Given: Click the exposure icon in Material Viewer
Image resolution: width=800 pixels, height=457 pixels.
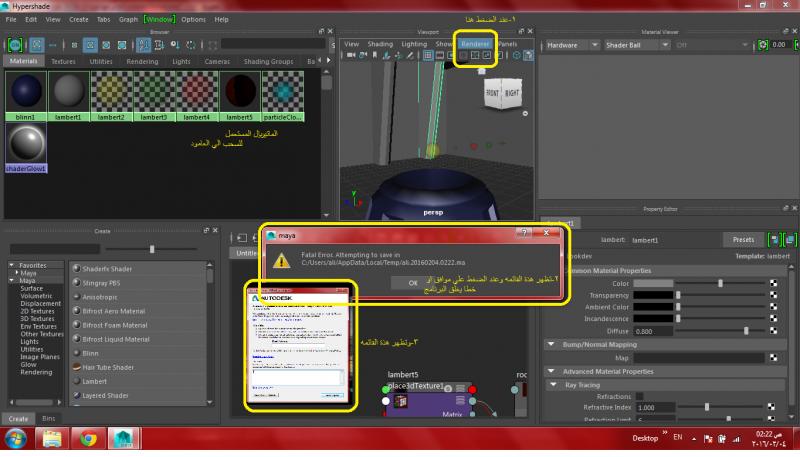Looking at the screenshot, I should click(762, 45).
